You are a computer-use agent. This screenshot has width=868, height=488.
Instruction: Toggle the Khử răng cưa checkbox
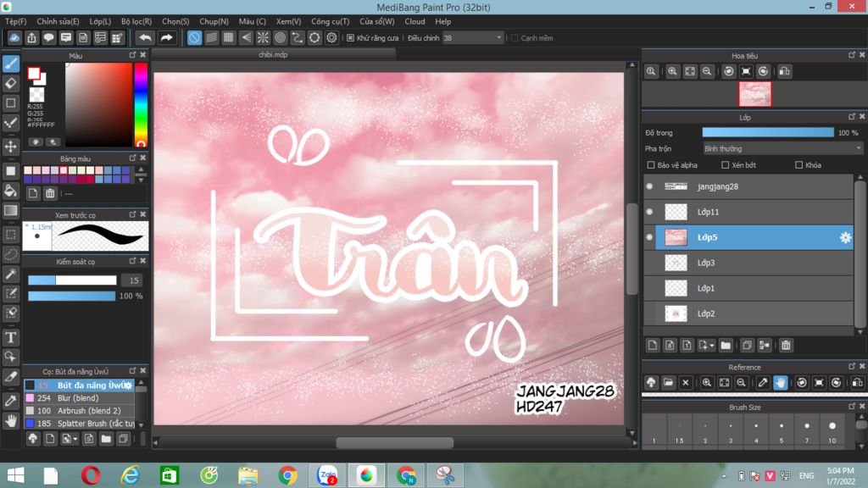pos(350,38)
